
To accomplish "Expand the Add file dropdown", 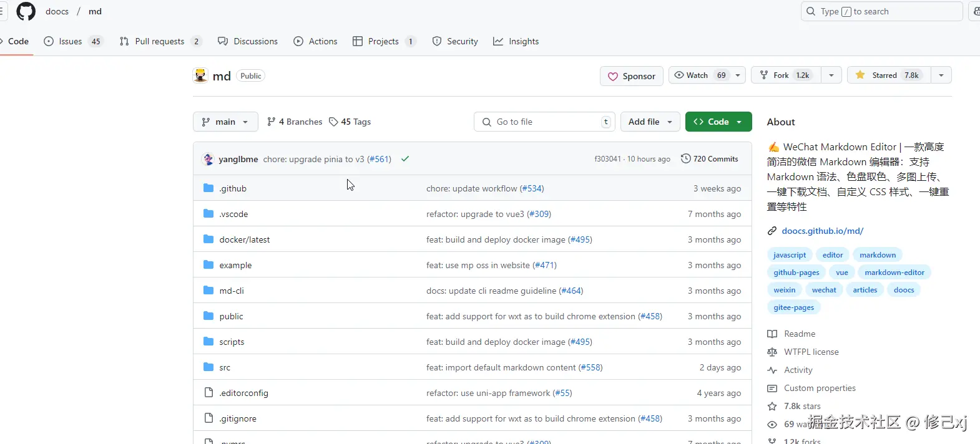I will point(650,122).
